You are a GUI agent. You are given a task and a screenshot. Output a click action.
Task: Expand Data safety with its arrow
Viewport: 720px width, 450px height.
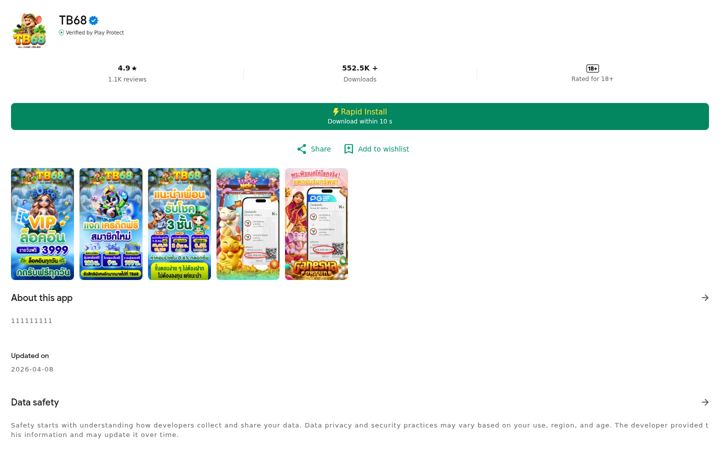click(705, 402)
